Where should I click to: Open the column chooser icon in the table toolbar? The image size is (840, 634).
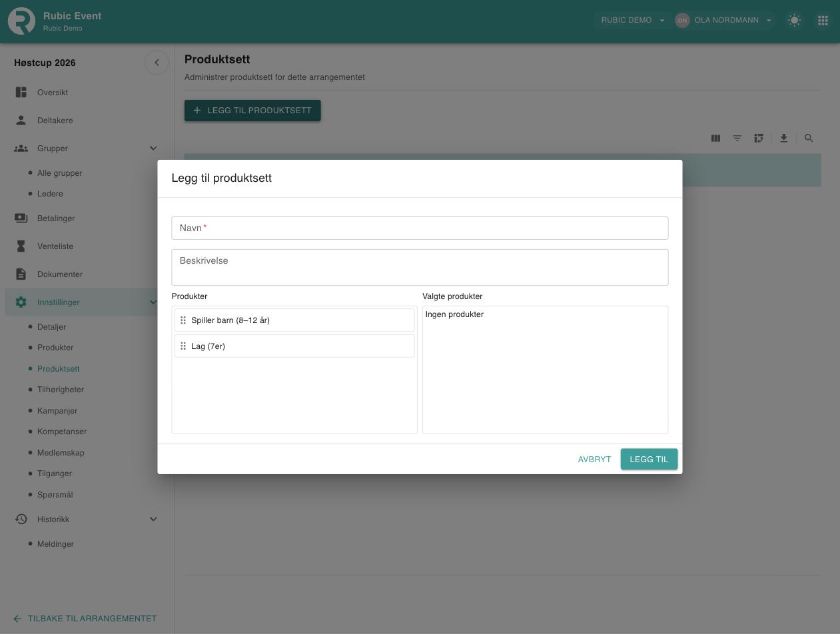click(x=715, y=139)
